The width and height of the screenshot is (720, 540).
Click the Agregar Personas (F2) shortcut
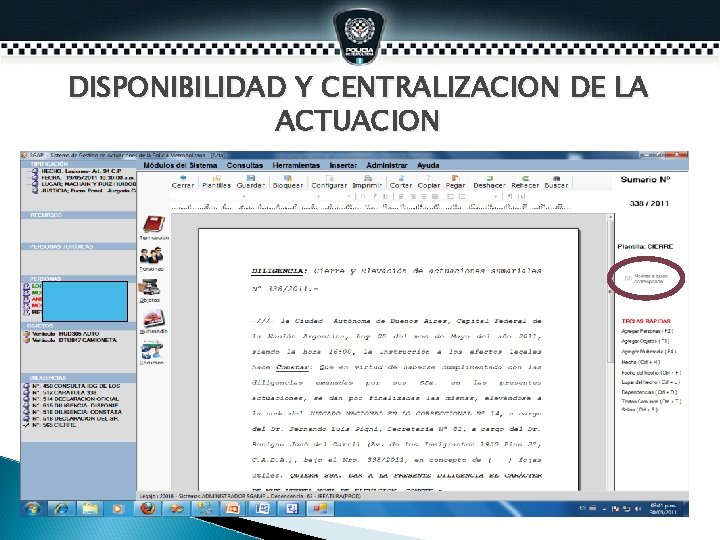647,331
